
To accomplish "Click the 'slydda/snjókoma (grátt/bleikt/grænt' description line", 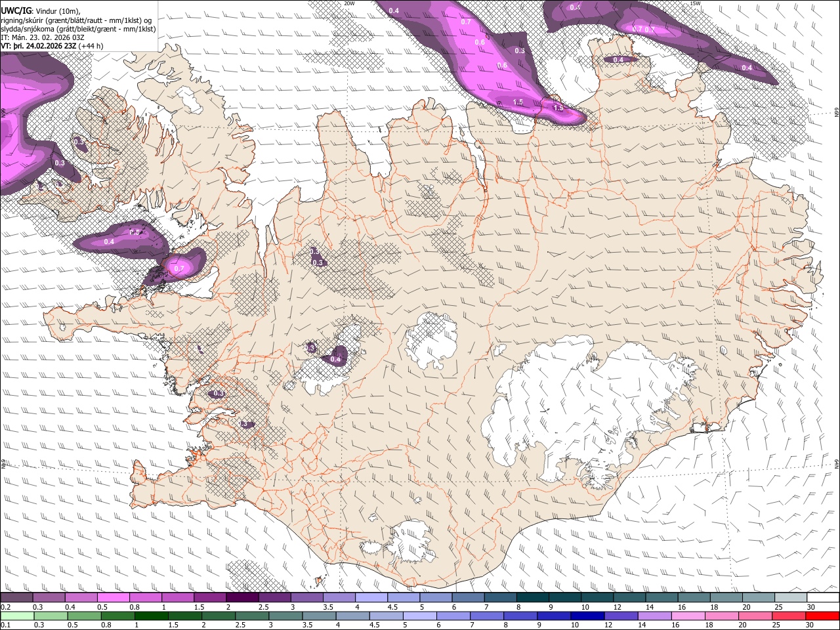I will click(x=78, y=30).
